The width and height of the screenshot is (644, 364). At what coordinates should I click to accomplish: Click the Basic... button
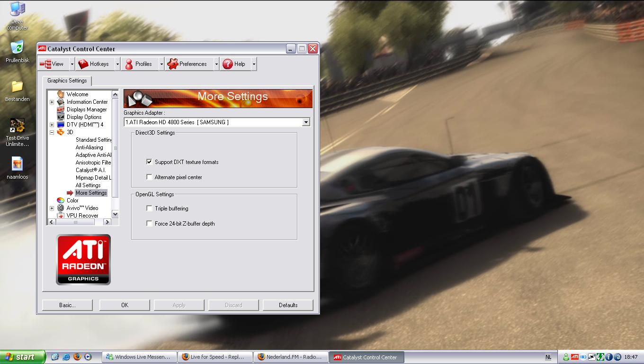click(67, 305)
